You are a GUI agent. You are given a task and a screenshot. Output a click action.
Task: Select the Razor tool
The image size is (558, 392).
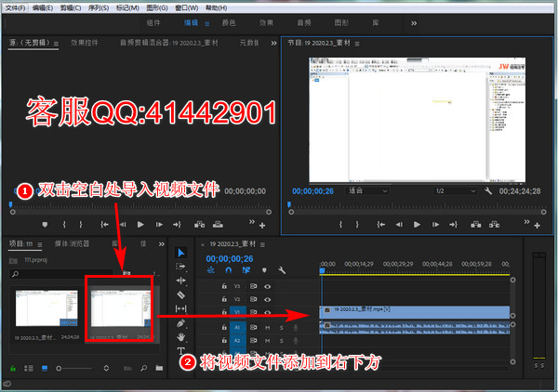tap(180, 294)
